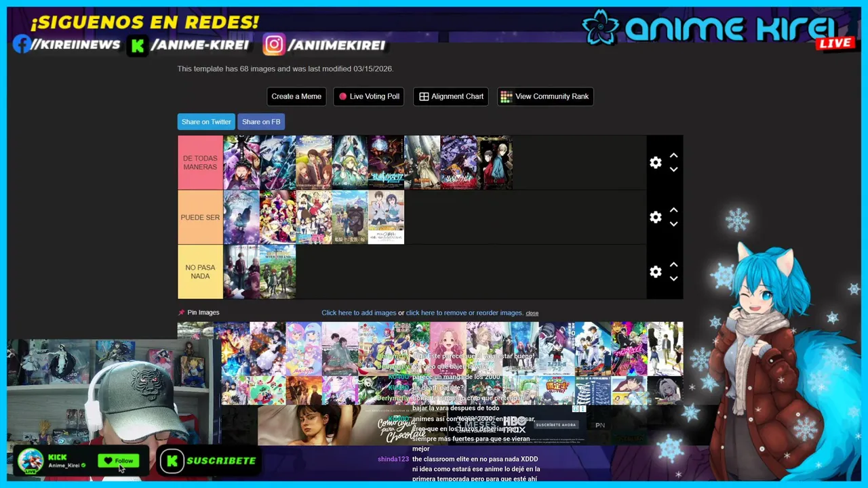Select classroom poster in NO PASA NADA tier
Viewport: 868px width, 488px height.
(x=241, y=272)
